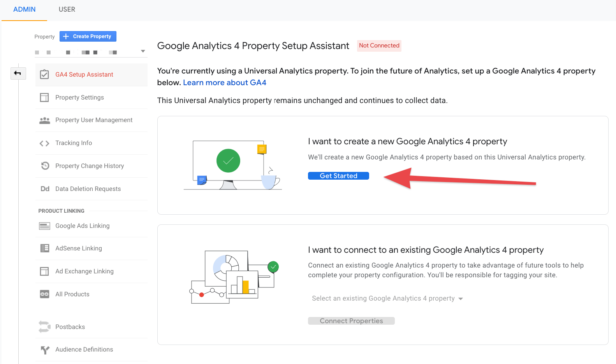Click the Property Change History clock icon
The image size is (616, 364).
(x=45, y=166)
